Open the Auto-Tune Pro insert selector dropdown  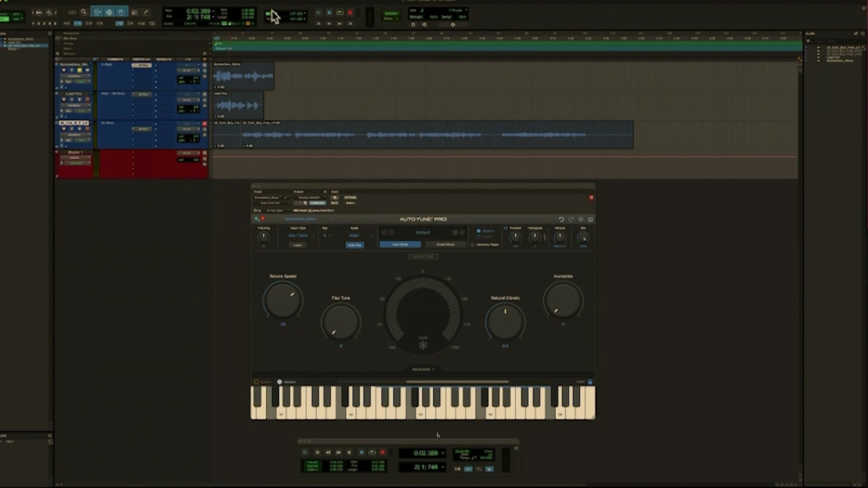[271, 203]
